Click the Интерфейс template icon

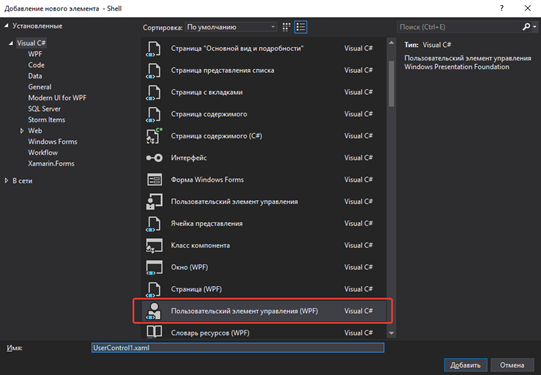coord(154,158)
